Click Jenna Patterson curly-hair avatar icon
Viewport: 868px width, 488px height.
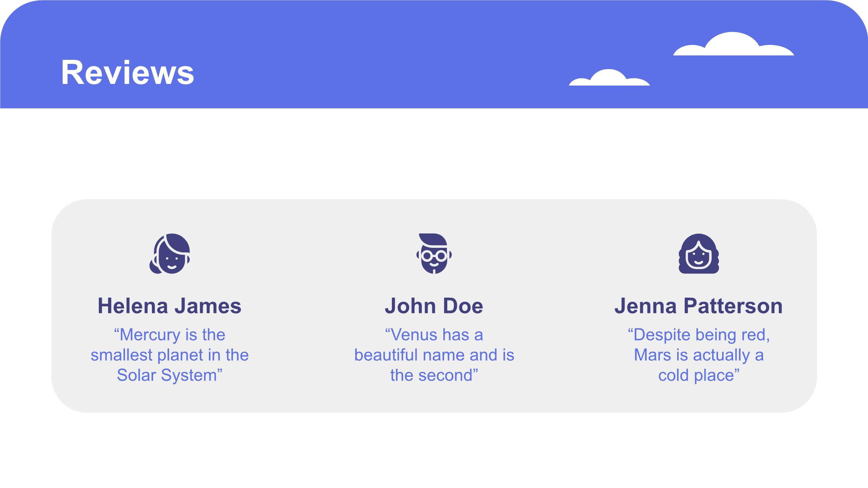699,253
